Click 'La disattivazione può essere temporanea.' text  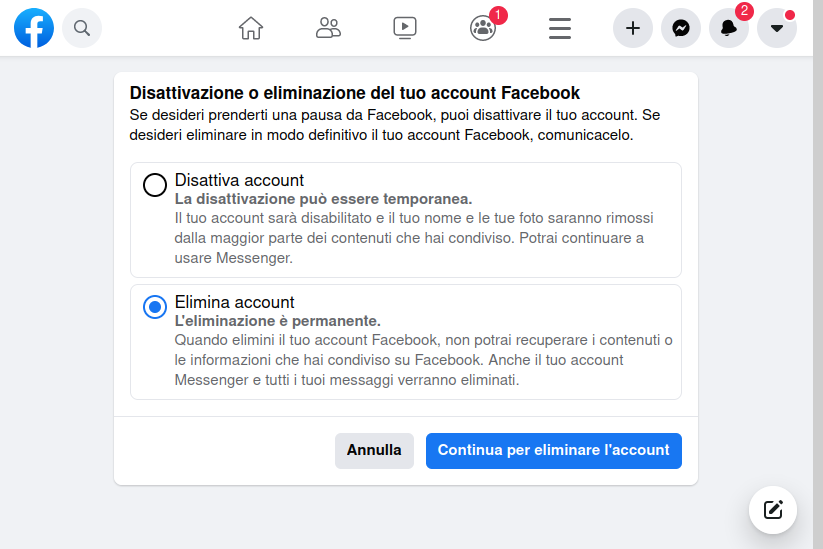click(x=323, y=199)
